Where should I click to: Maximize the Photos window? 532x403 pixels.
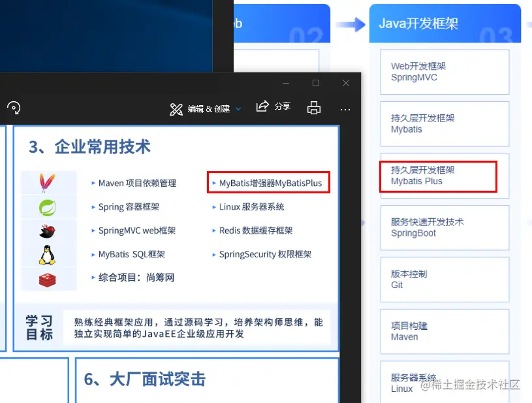[316, 83]
